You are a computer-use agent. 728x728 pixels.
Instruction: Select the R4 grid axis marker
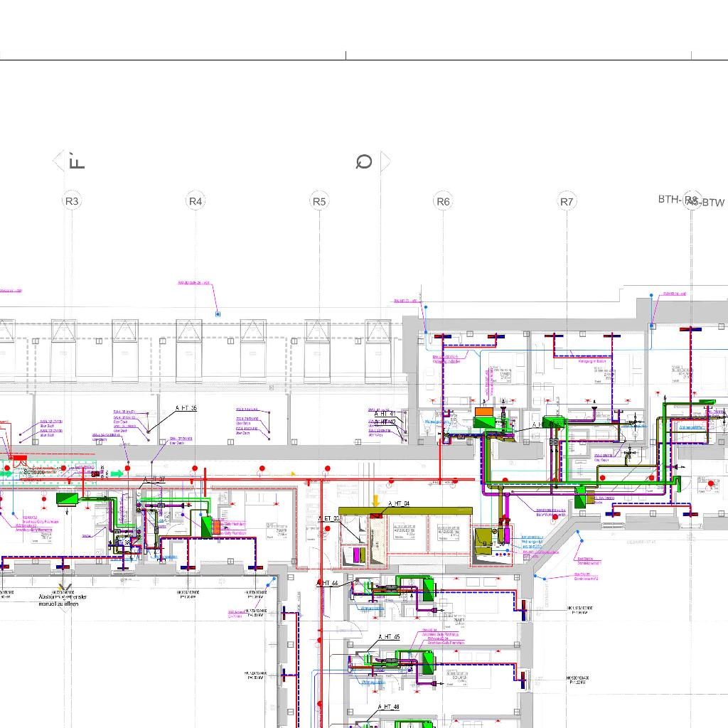pyautogui.click(x=196, y=201)
